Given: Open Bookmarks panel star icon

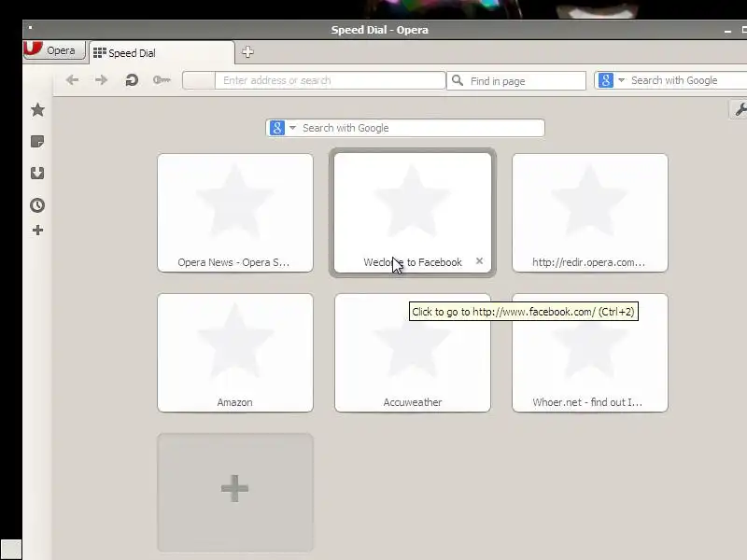Looking at the screenshot, I should point(37,110).
